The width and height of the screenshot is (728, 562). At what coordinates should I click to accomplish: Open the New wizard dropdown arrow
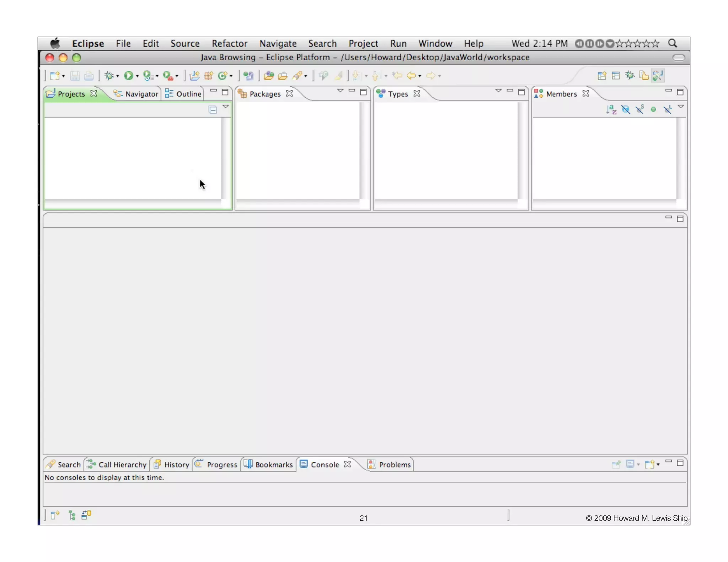64,76
